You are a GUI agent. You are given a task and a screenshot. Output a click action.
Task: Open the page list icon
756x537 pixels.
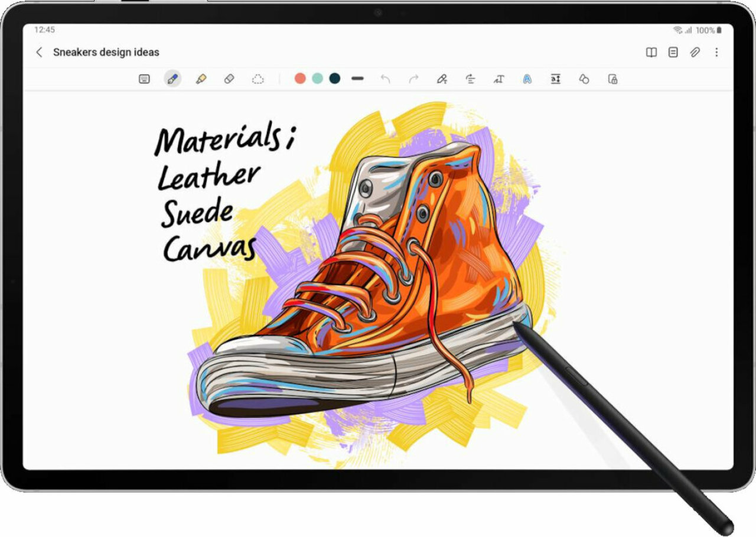tap(673, 52)
